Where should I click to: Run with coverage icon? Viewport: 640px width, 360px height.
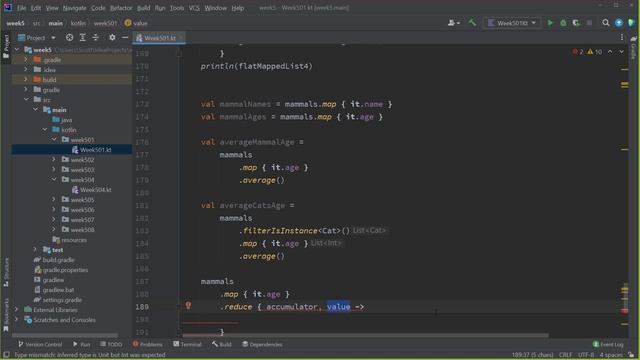[576, 23]
